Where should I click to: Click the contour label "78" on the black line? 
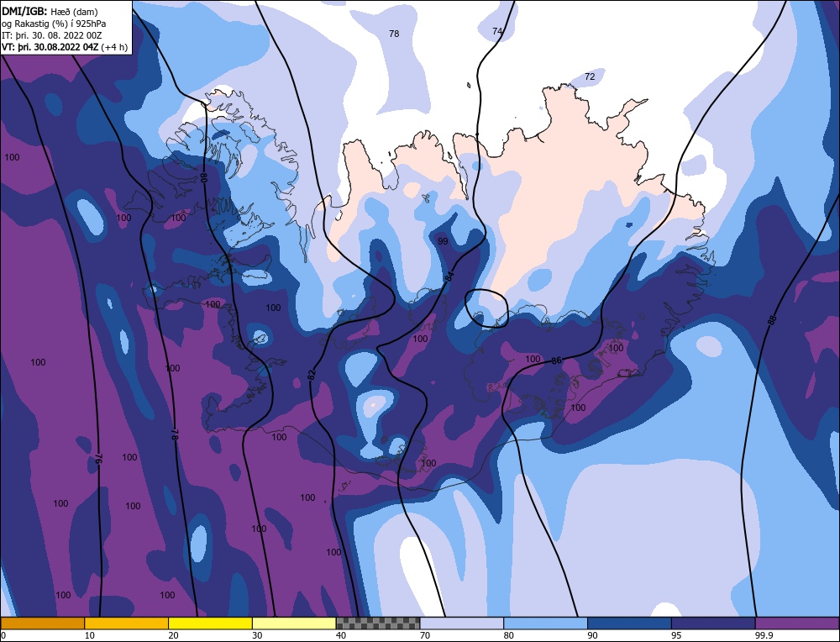pos(174,434)
